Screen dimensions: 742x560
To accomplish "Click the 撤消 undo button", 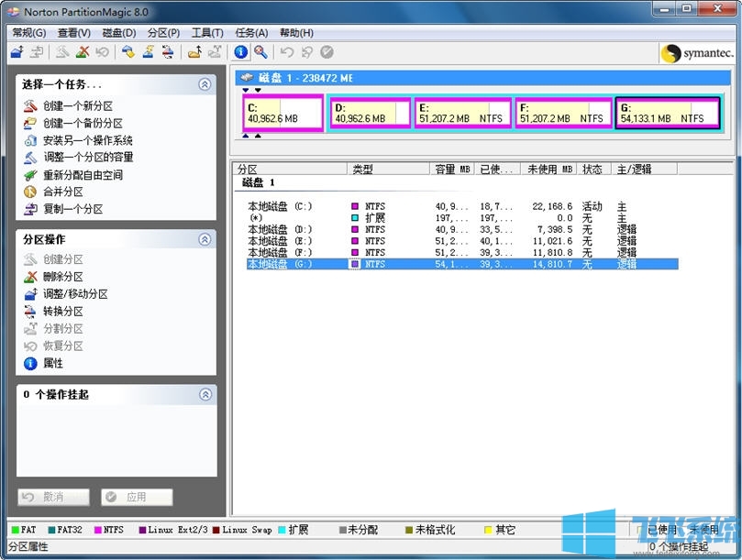I will tap(52, 497).
